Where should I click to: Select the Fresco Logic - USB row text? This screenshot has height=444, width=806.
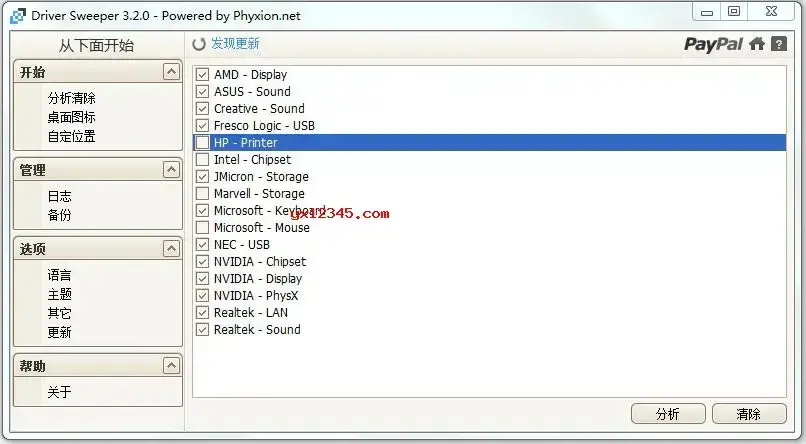(x=264, y=125)
